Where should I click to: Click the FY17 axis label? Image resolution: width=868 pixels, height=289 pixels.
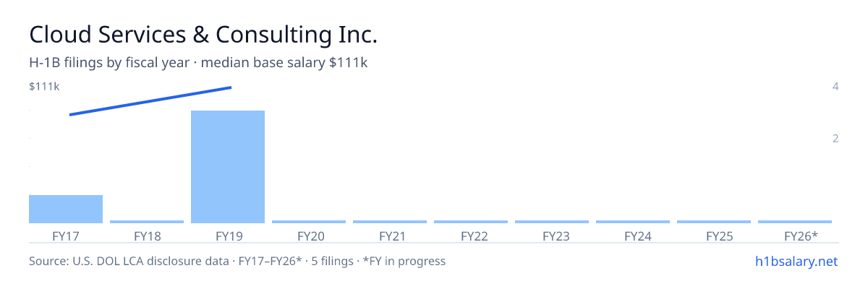tap(66, 236)
